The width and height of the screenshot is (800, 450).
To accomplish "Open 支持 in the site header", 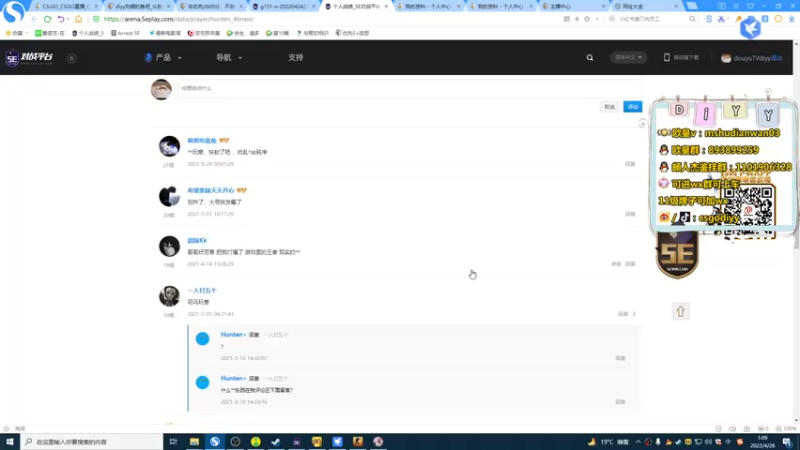I will click(295, 58).
